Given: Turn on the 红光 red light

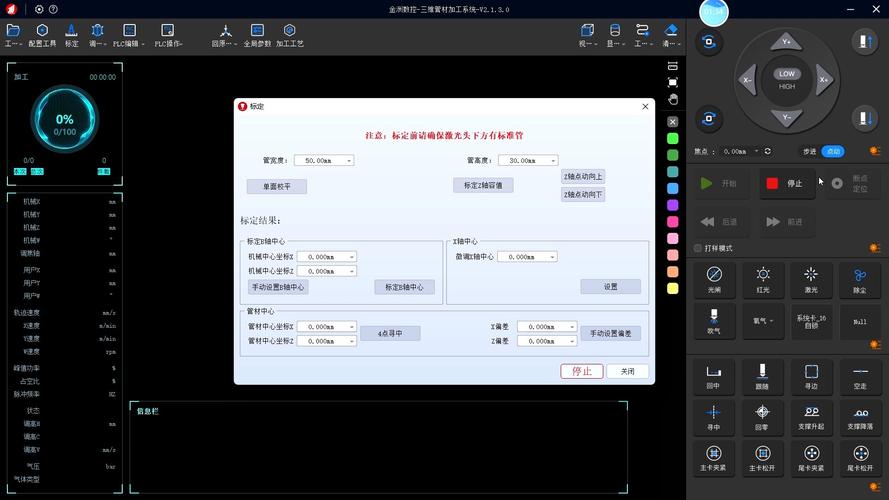Looking at the screenshot, I should [763, 280].
